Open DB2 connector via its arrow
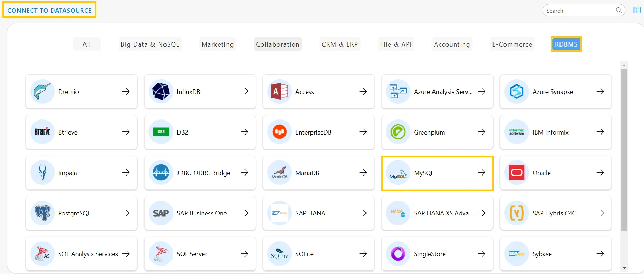 pyautogui.click(x=244, y=132)
